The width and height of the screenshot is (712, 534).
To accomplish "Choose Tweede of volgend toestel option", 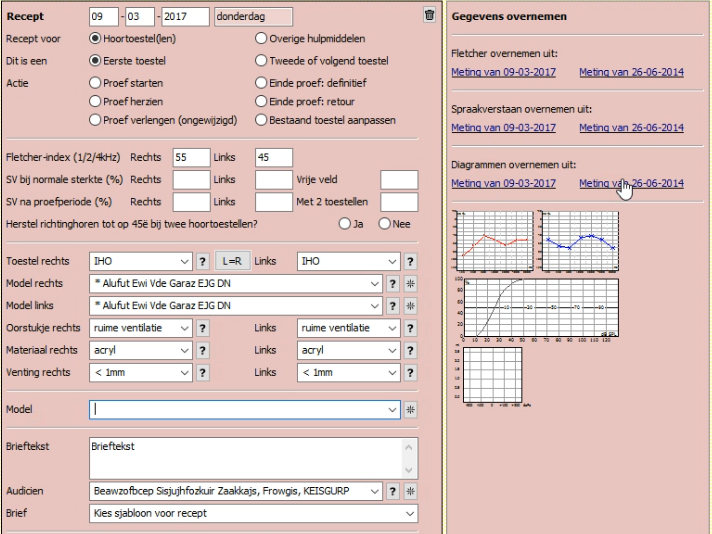I will 262,60.
